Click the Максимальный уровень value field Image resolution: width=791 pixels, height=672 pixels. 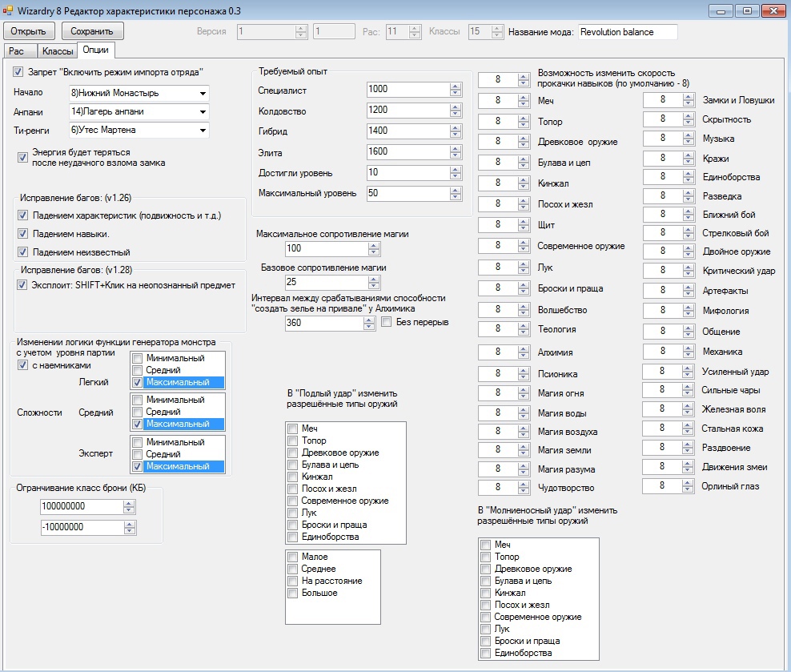pyautogui.click(x=408, y=193)
